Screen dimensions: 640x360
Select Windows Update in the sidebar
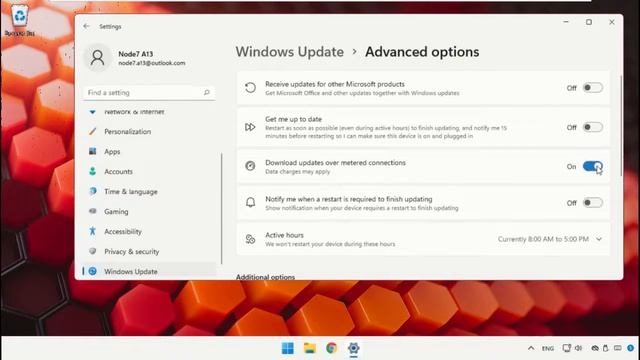[149, 271]
